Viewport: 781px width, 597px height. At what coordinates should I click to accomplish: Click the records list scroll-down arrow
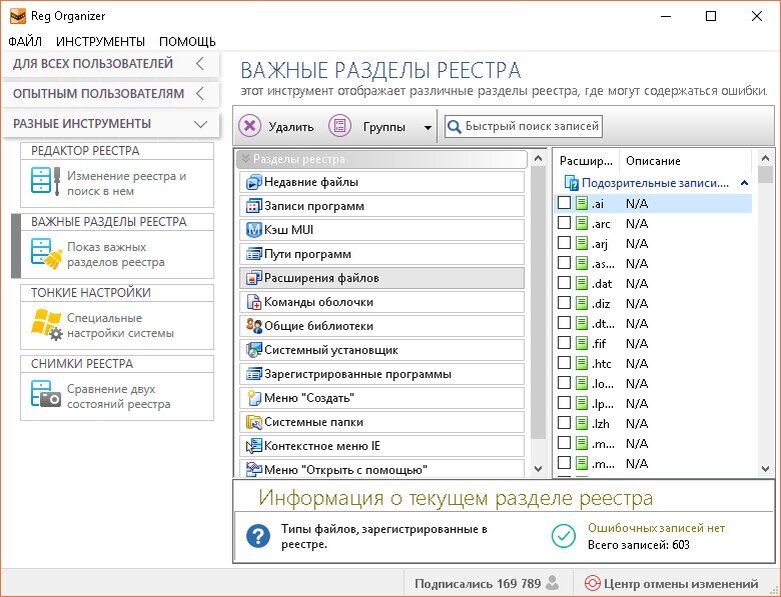click(766, 469)
